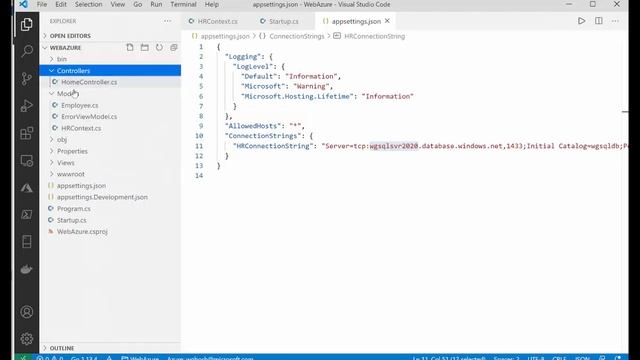640x360 pixels.
Task: Open the Remote Explorer icon
Action: (x=27, y=161)
